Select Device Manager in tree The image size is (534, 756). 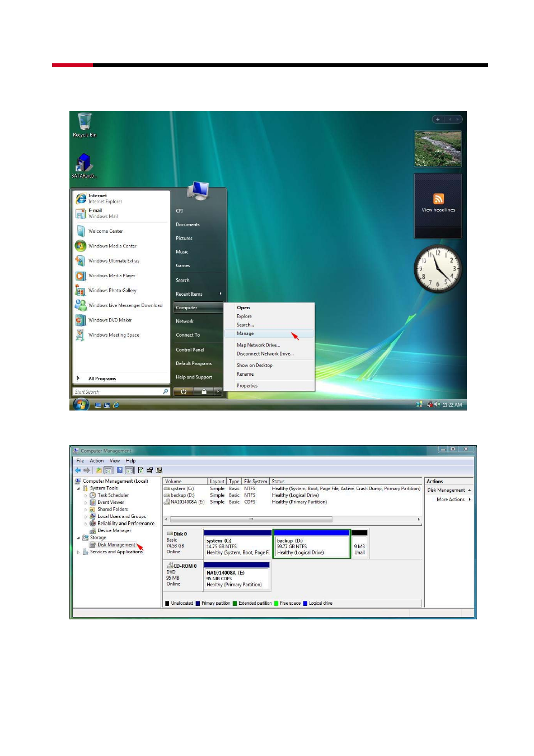[x=114, y=530]
